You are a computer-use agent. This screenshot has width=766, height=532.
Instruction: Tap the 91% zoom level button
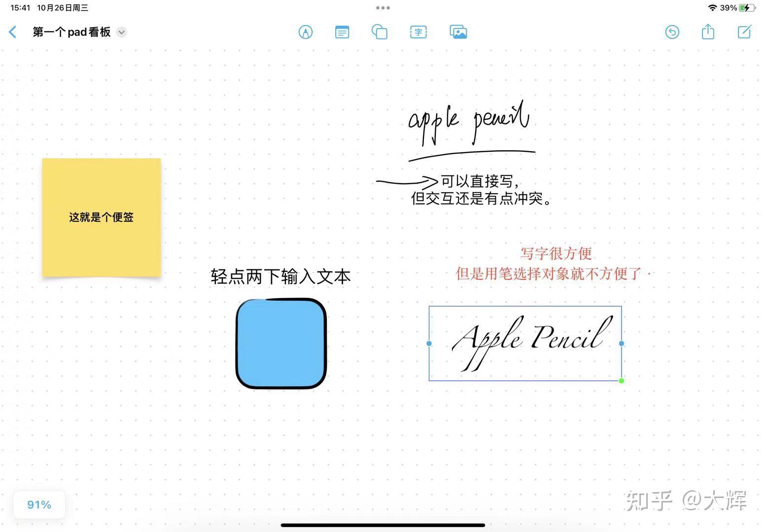coord(39,504)
